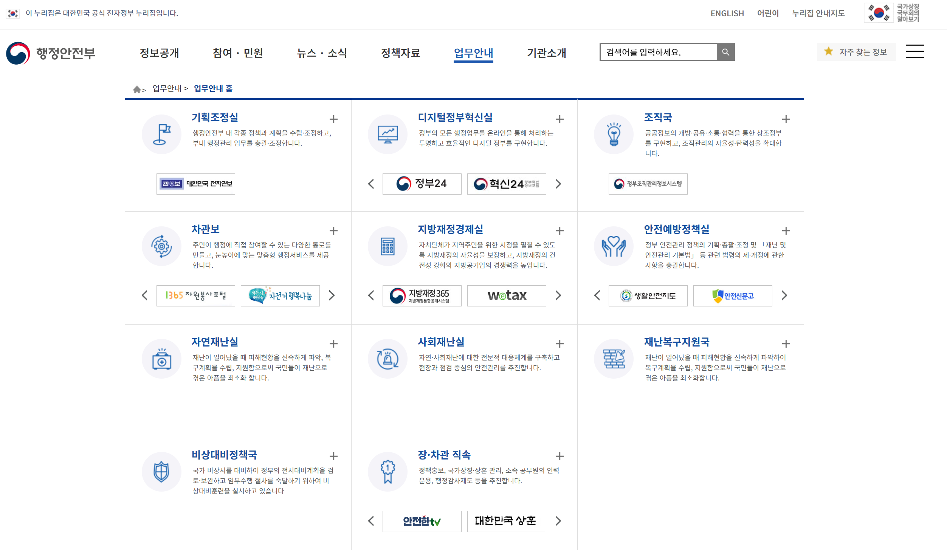Click the 기획조정실 flag icon

point(161,134)
